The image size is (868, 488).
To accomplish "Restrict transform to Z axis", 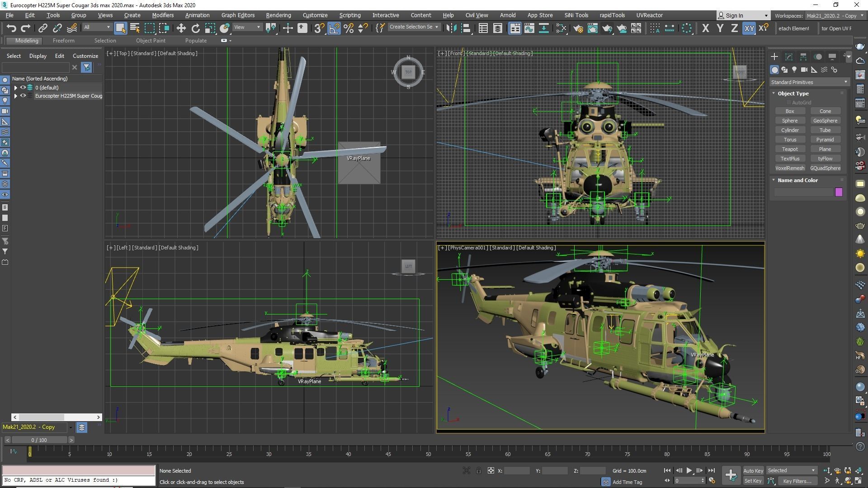I will [734, 28].
